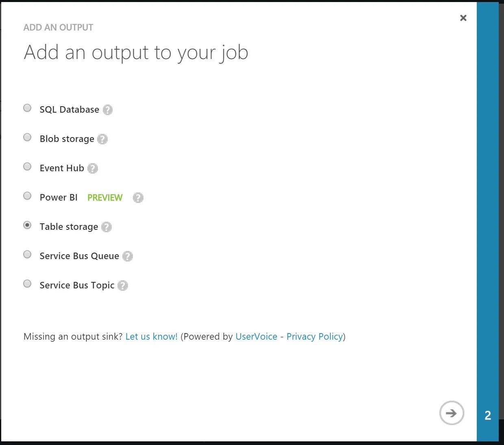Image resolution: width=504 pixels, height=445 pixels.
Task: Open the help tooltip for Blob storage
Action: pyautogui.click(x=102, y=139)
